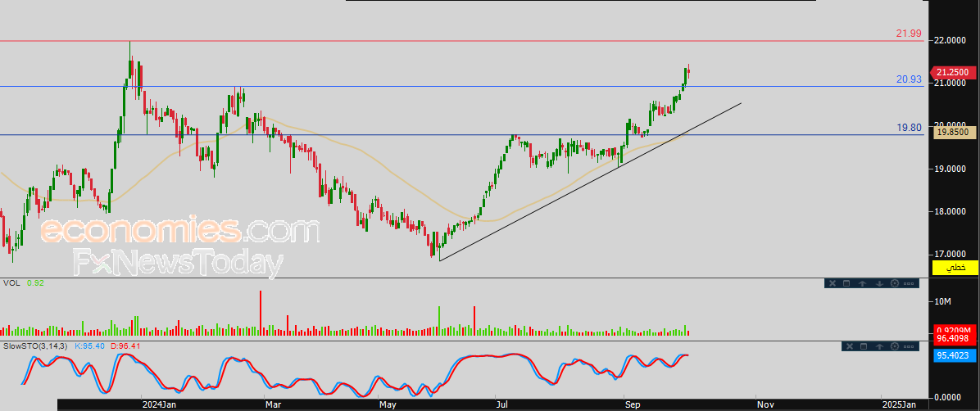This screenshot has width=980, height=411.
Task: Move the VOL panel up
Action: (x=863, y=283)
